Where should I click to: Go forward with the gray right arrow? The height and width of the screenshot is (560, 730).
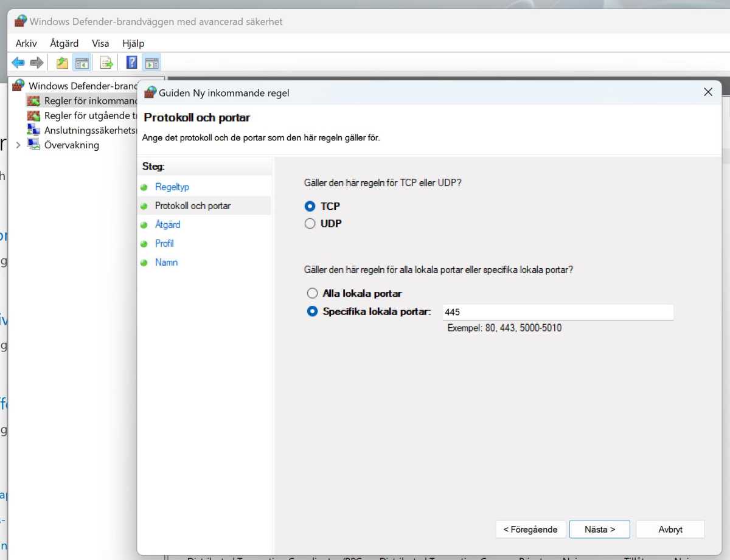(x=37, y=63)
